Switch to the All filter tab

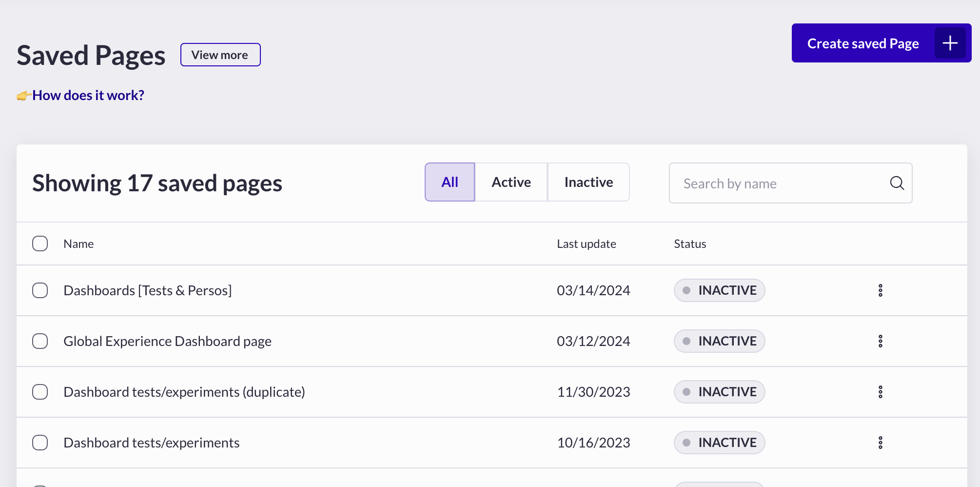click(450, 182)
